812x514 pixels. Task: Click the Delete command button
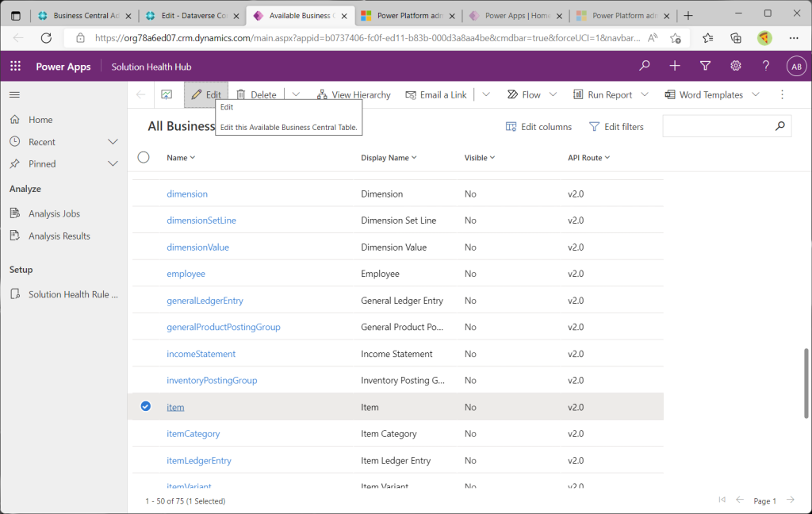[257, 95]
